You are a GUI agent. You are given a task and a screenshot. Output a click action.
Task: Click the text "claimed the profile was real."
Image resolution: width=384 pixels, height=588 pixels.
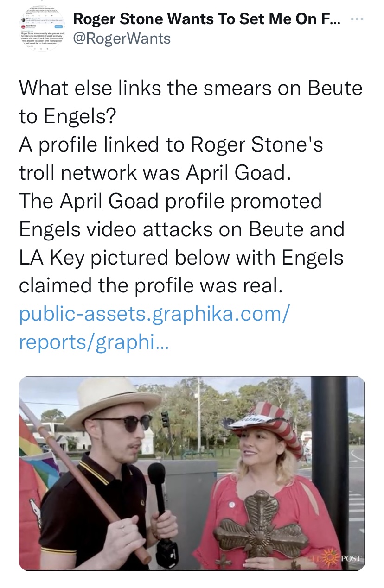150,286
